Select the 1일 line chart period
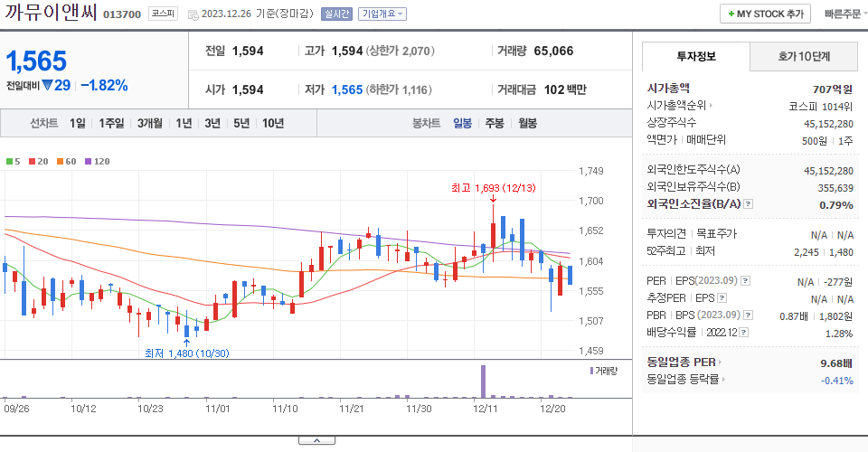 tap(78, 123)
